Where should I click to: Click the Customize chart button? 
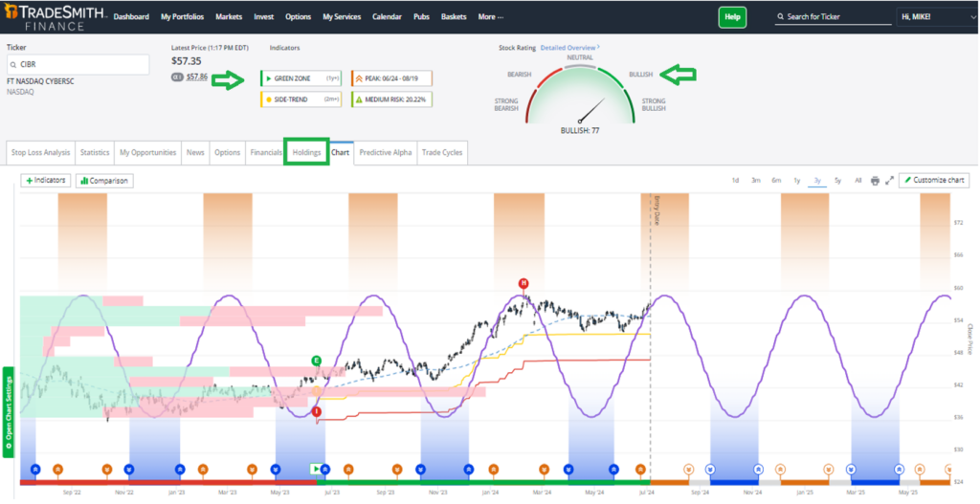coord(934,180)
